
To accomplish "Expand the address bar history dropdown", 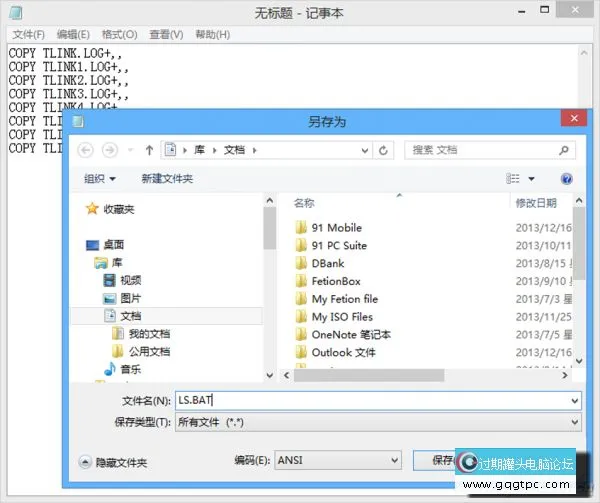I will [x=365, y=150].
